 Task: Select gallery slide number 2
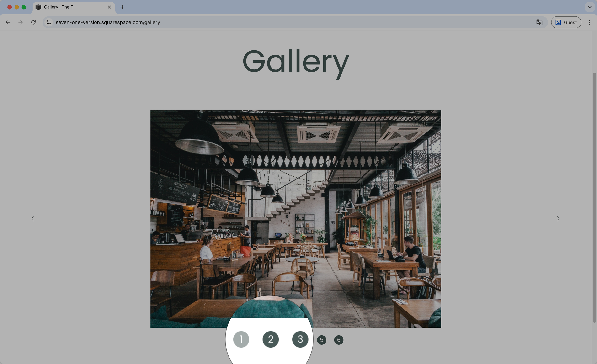(270, 339)
